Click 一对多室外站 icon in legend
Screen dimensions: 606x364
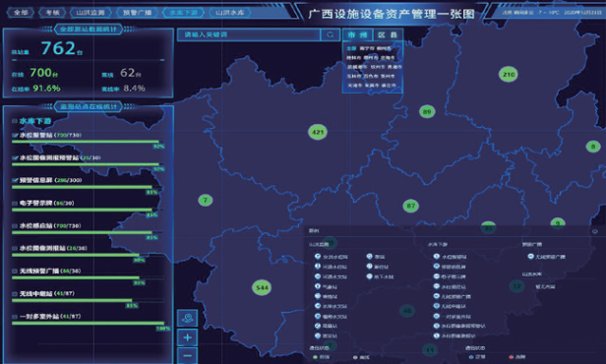pyautogui.click(x=437, y=316)
